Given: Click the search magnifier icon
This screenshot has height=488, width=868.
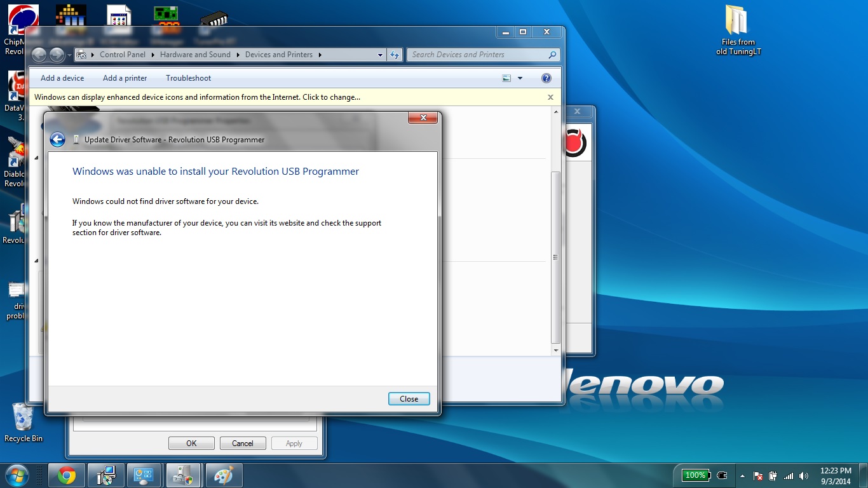Looking at the screenshot, I should pyautogui.click(x=552, y=55).
